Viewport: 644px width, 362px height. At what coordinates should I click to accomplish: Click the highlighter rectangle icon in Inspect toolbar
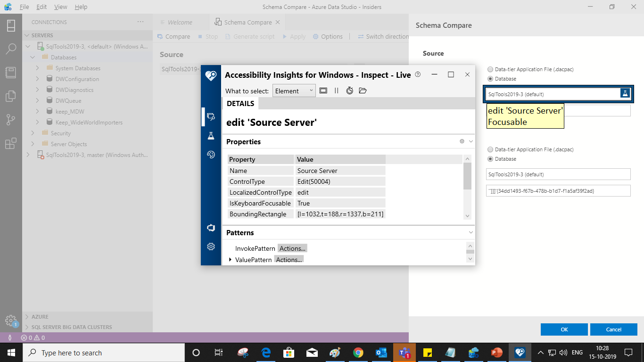coord(323,90)
